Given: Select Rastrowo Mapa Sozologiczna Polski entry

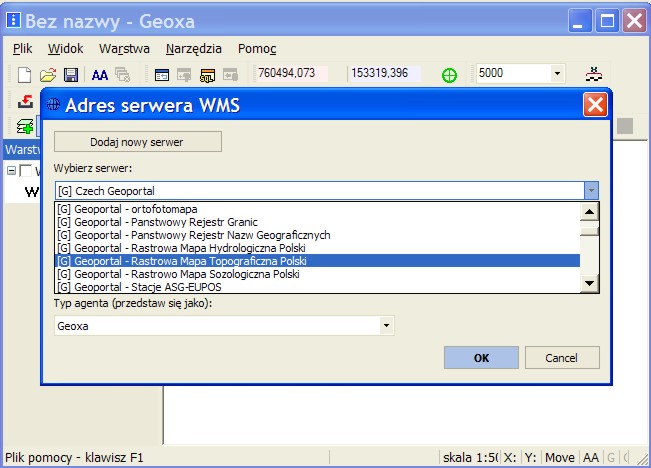Looking at the screenshot, I should 318,274.
